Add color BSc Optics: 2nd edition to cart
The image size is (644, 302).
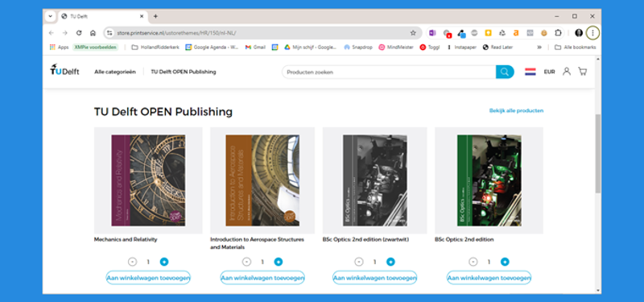489,278
